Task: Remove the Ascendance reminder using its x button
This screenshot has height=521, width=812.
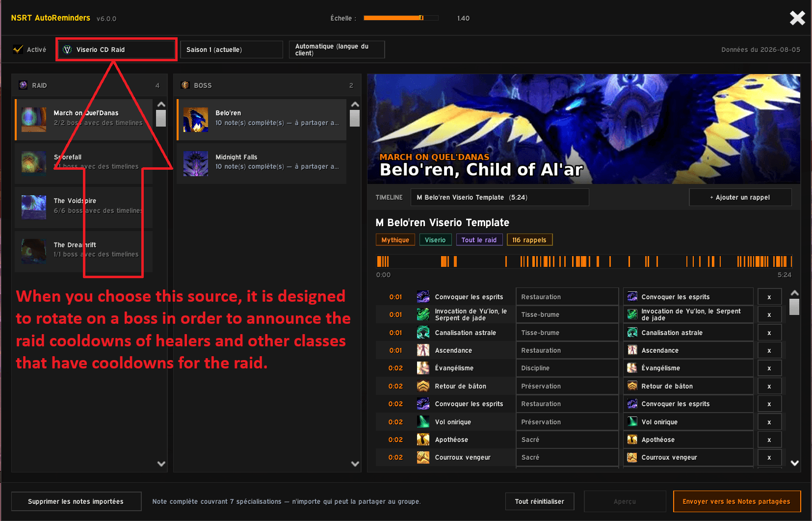Action: point(769,350)
